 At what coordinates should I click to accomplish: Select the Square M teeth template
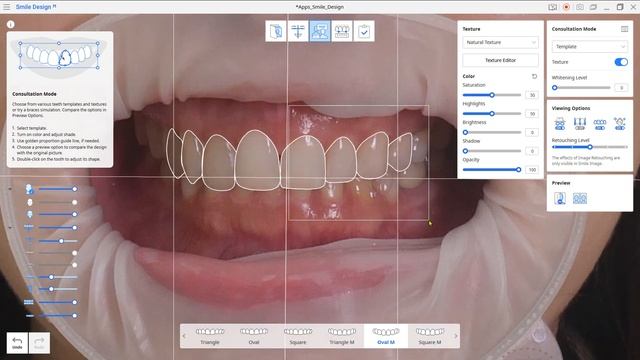(x=430, y=336)
